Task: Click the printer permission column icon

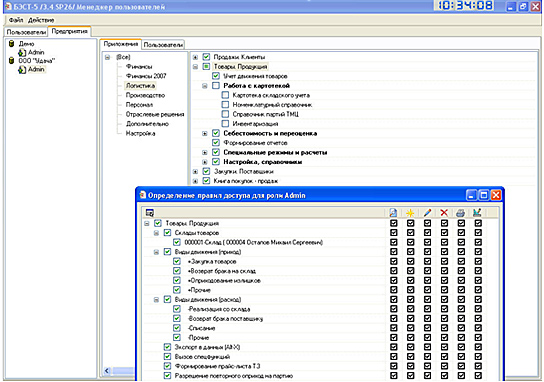Action: pos(461,213)
